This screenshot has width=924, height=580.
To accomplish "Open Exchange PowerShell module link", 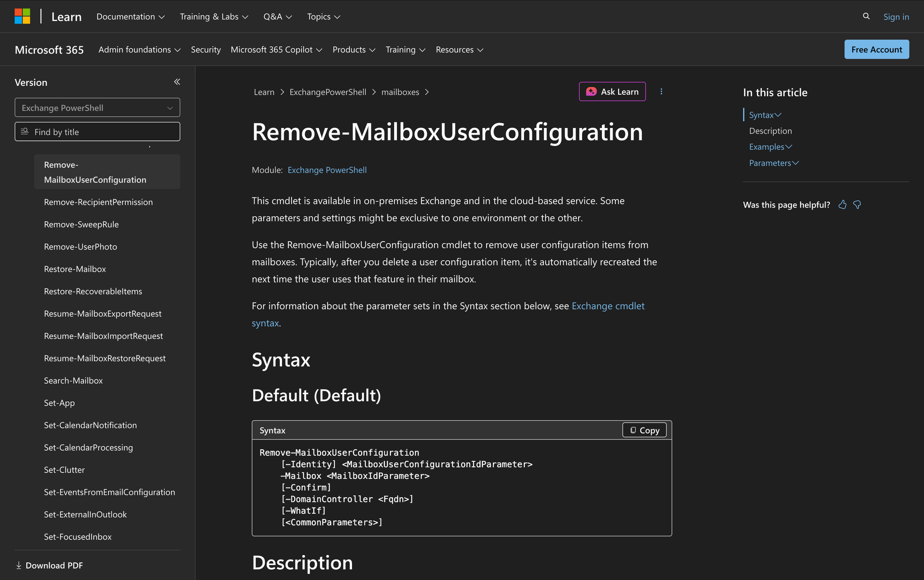I will point(327,170).
